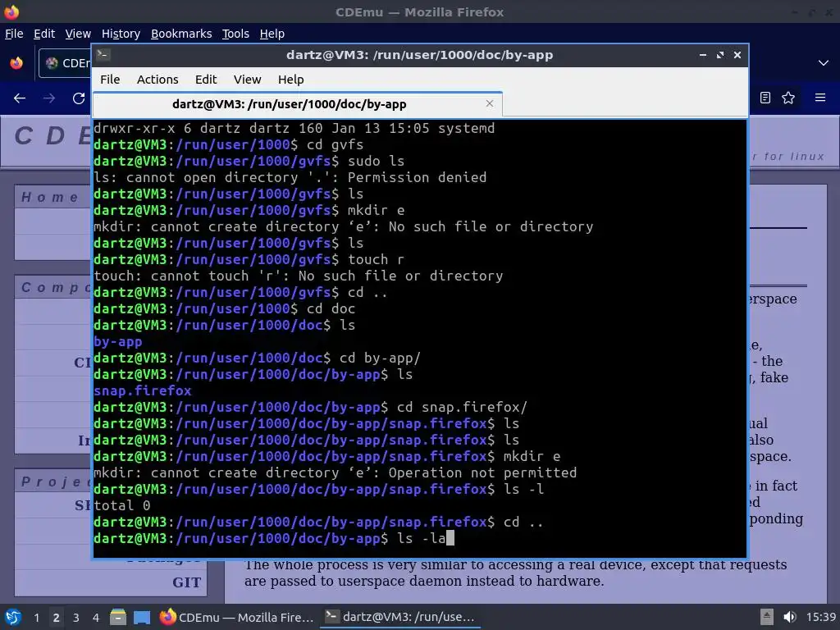The width and height of the screenshot is (840, 630).
Task: Switch to workspace 3
Action: [76, 618]
